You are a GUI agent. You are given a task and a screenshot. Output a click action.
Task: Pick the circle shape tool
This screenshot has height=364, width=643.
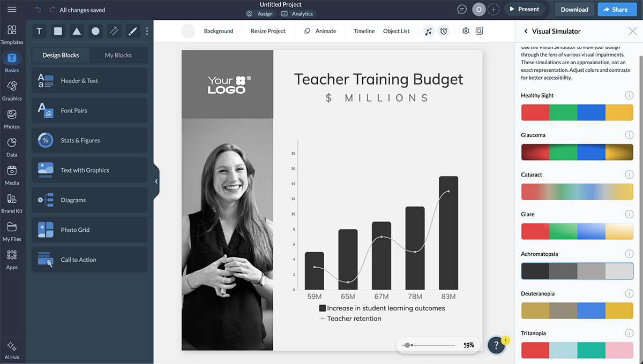(95, 31)
